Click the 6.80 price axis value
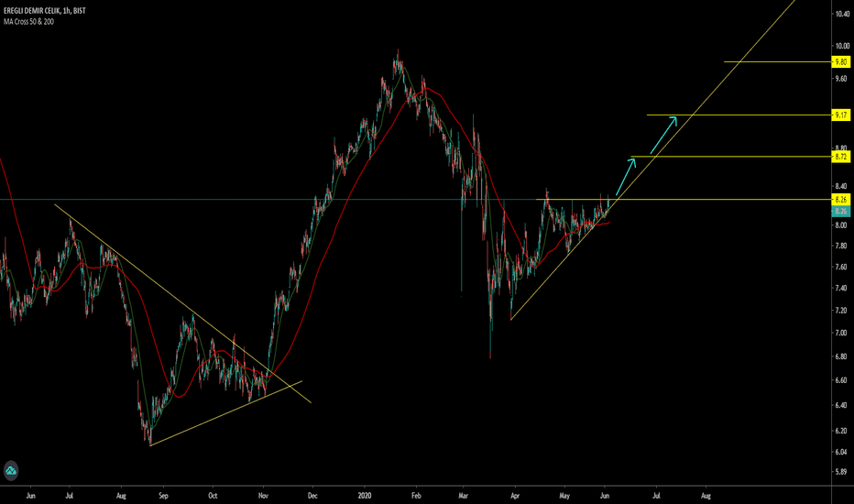Viewport: 854px width, 504px height. pos(841,356)
